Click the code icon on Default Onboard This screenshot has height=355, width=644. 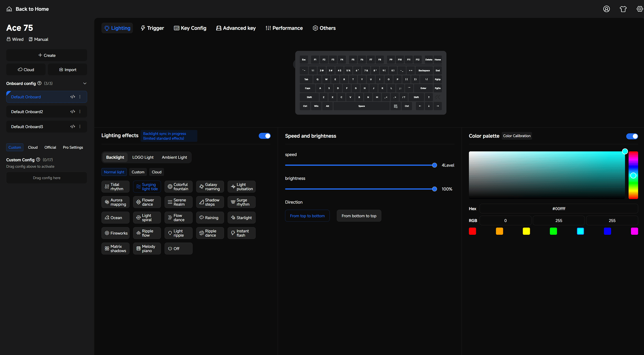(73, 97)
